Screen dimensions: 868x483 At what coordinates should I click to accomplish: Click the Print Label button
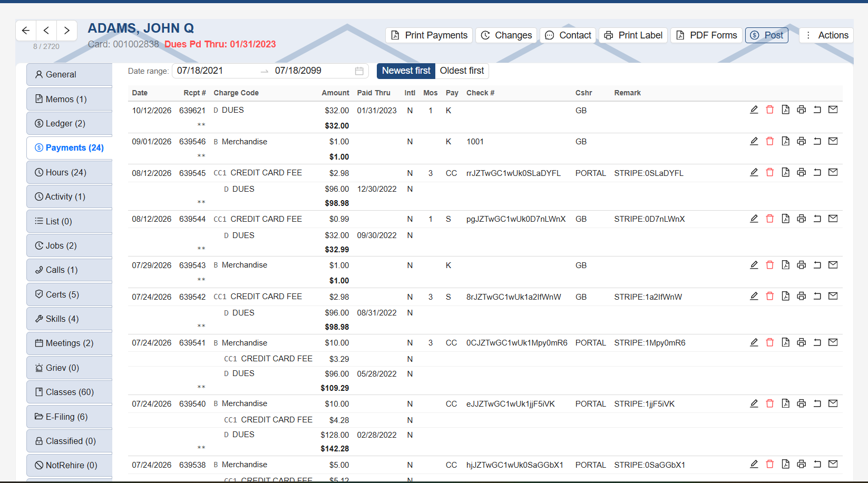633,35
